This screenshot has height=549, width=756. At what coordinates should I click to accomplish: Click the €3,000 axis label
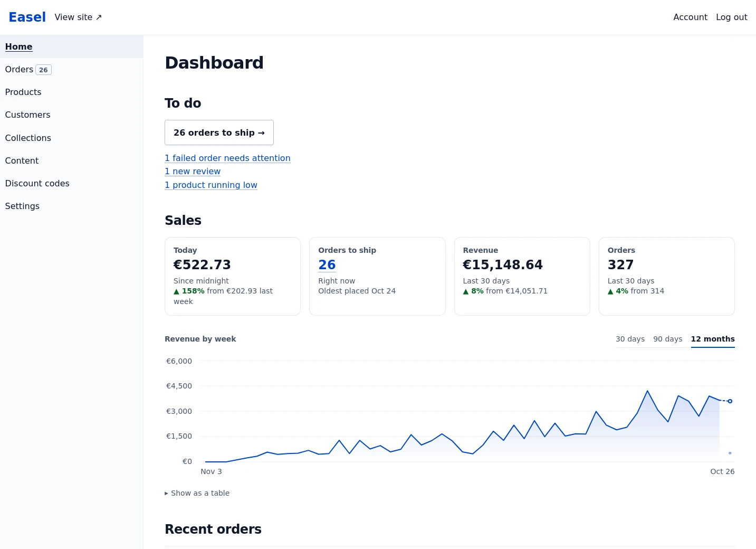tap(179, 411)
